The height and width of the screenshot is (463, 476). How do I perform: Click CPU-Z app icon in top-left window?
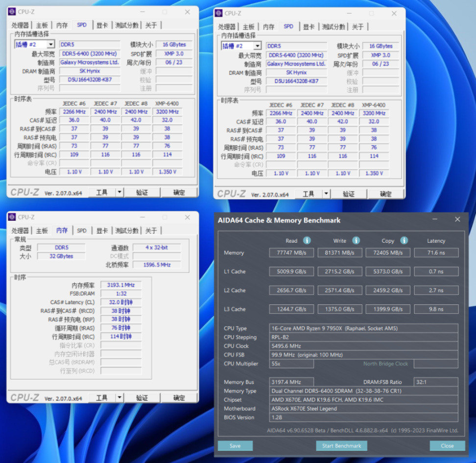pos(12,12)
